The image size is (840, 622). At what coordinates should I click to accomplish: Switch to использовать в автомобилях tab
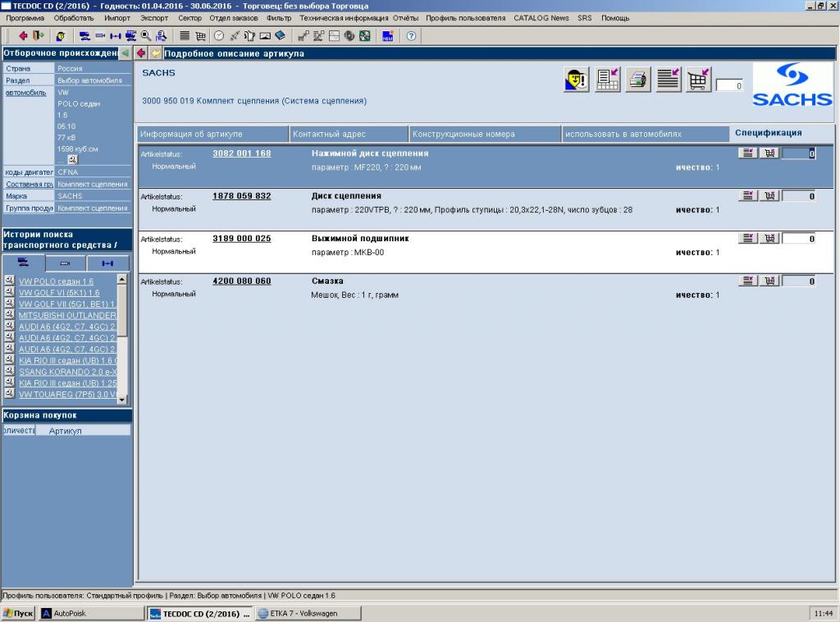click(x=645, y=134)
